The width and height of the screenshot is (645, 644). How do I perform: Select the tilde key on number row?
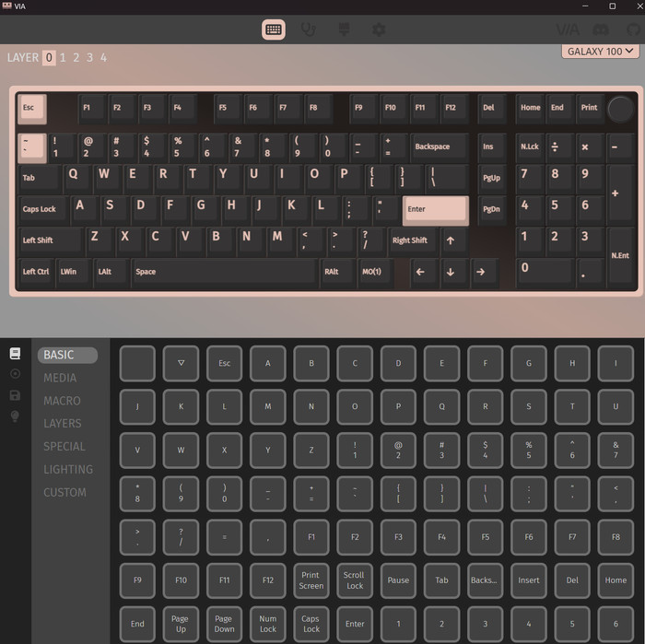(x=32, y=147)
